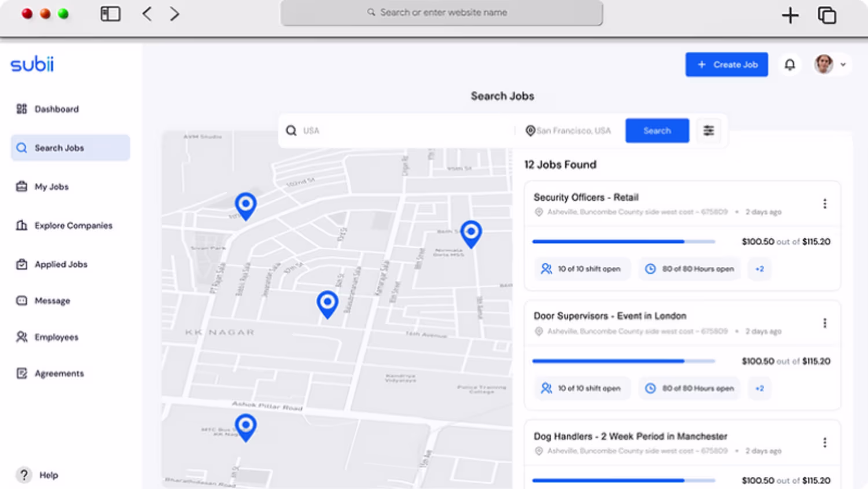
Task: Click the Employees people icon
Action: 22,337
